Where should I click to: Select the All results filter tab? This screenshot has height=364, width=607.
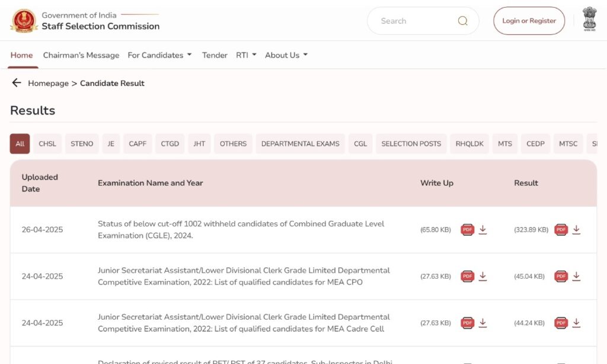tap(20, 143)
